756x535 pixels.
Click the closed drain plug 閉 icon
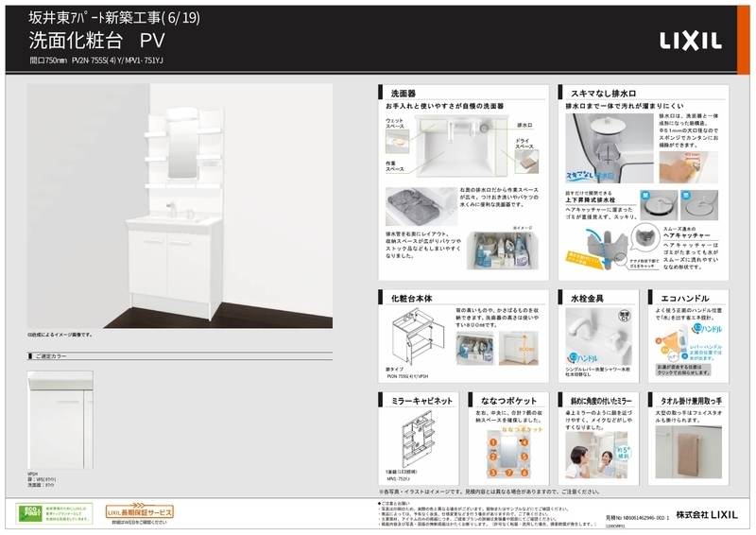(x=699, y=204)
